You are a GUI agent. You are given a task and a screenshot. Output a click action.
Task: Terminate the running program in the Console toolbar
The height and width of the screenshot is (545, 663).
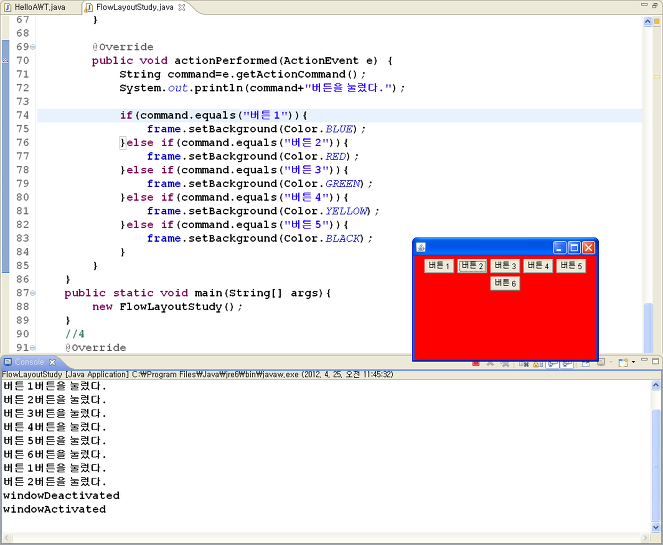(x=476, y=364)
